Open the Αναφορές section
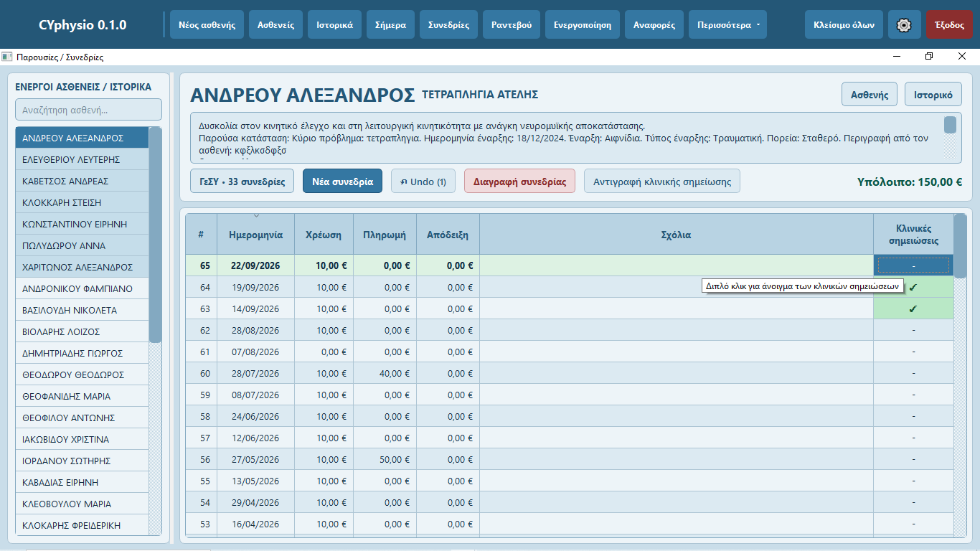Screen dimensions: 980x551 tap(654, 24)
